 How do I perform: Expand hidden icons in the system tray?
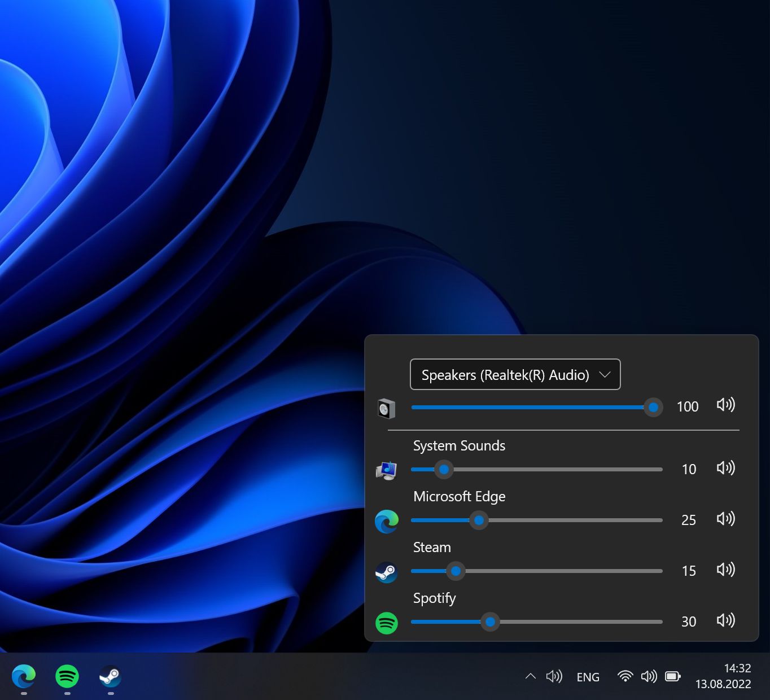[531, 676]
